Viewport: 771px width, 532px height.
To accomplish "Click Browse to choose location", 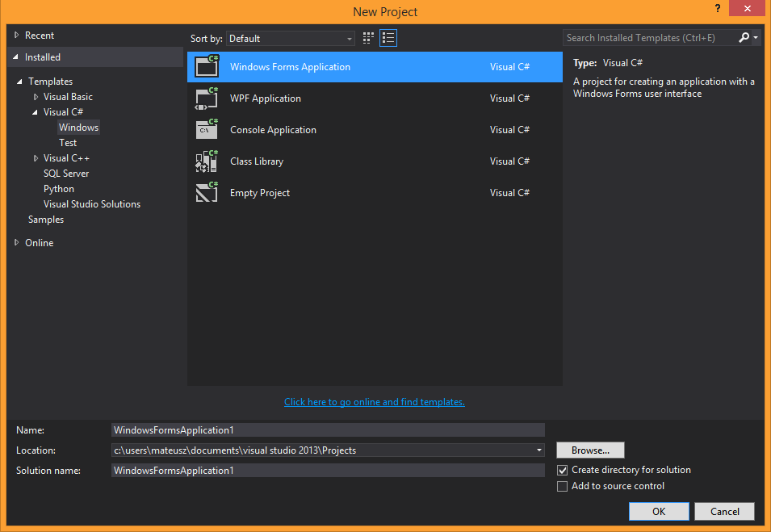I will [590, 450].
